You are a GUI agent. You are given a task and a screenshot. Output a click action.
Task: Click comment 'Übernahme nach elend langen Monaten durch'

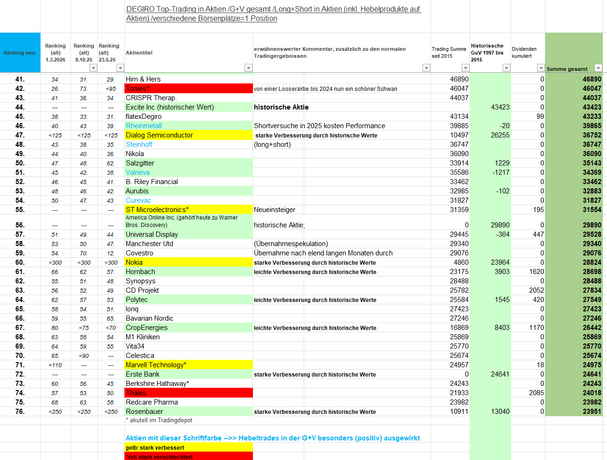click(323, 253)
